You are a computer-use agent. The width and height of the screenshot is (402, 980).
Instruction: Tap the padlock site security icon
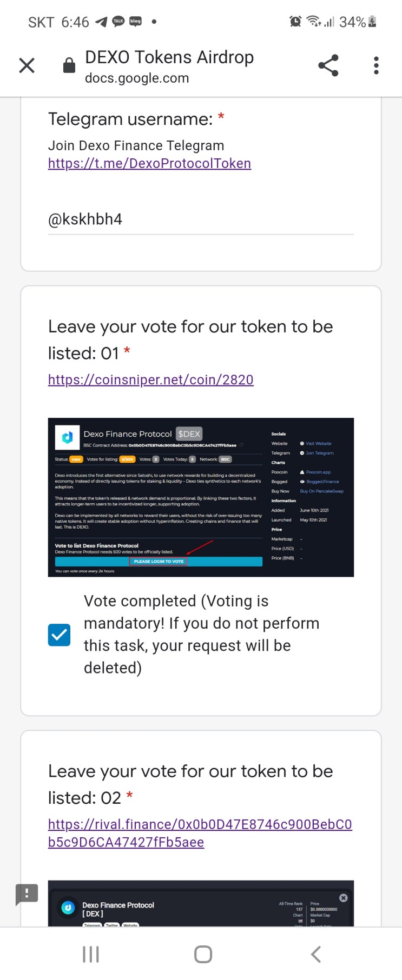[x=69, y=65]
